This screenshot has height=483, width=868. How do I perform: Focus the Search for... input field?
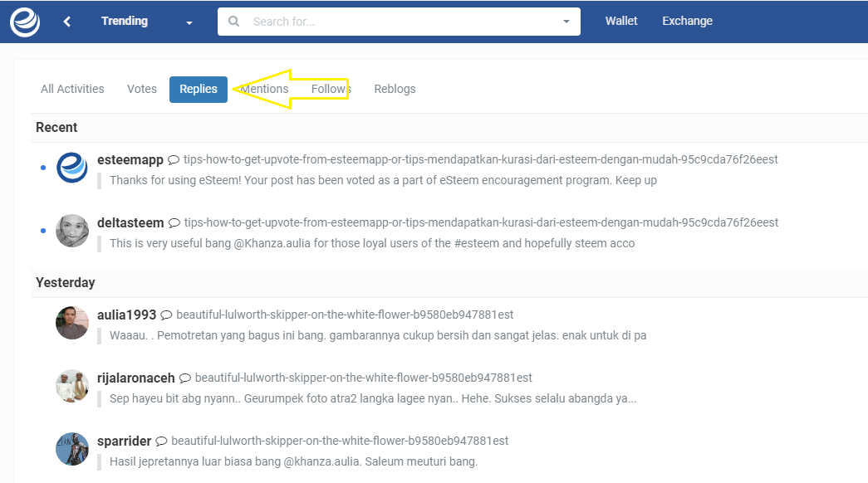[401, 22]
